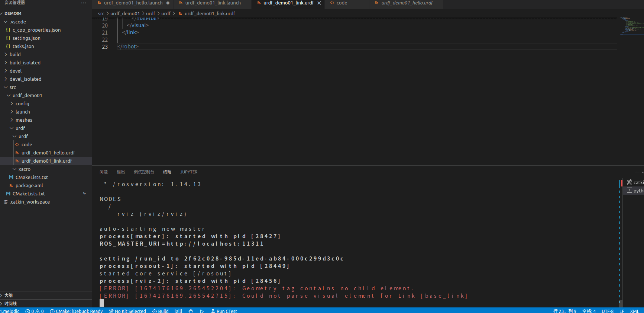Viewport: 644px width, 313px height.
Task: Open the italic urdf_demo01_hello.urdf preview tab
Action: pyautogui.click(x=407, y=3)
